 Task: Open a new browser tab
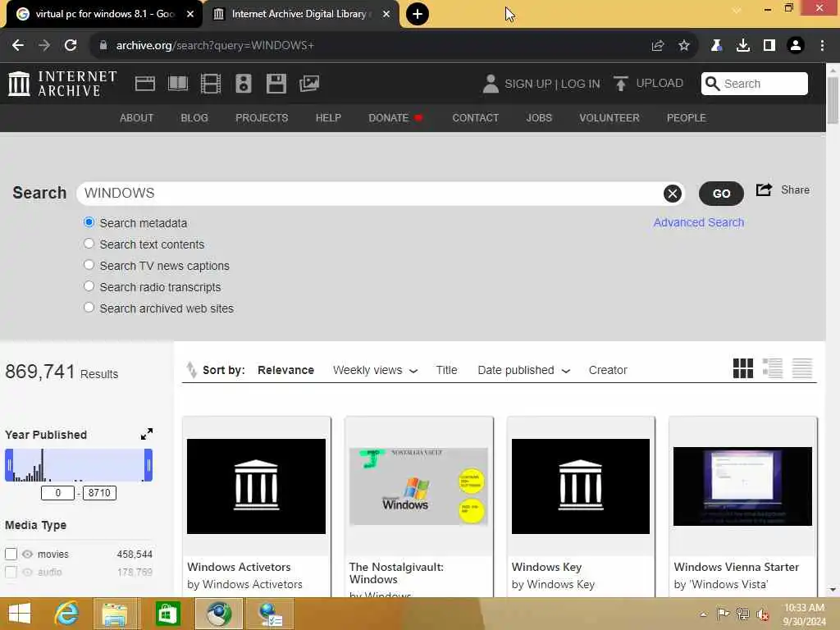418,14
